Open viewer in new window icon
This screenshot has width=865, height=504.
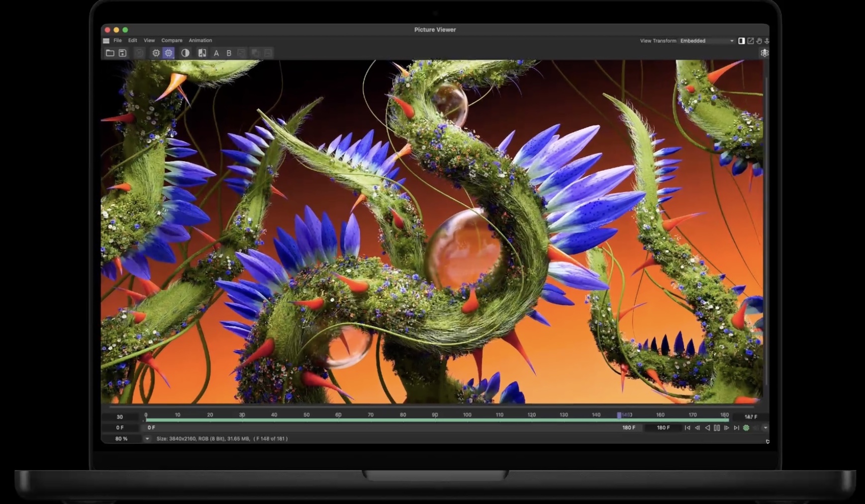(x=751, y=41)
